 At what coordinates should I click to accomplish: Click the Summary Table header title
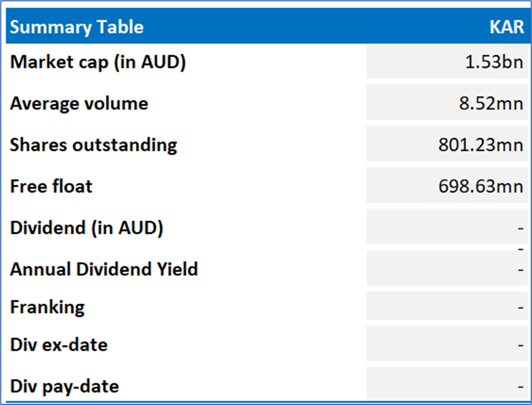(77, 27)
